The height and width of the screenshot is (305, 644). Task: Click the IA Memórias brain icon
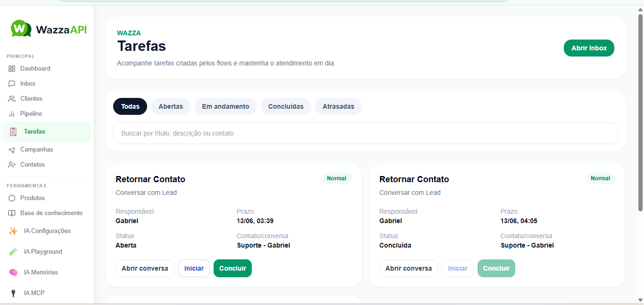[x=13, y=273]
